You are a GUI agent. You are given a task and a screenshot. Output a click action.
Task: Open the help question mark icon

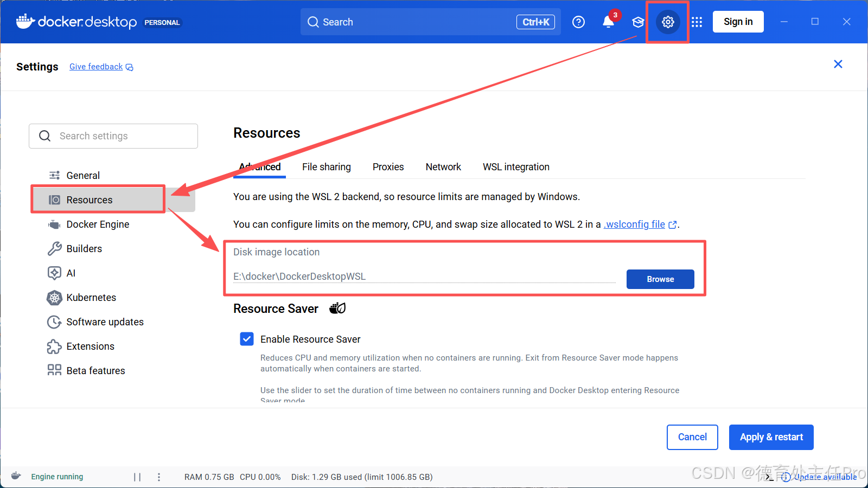click(x=578, y=22)
